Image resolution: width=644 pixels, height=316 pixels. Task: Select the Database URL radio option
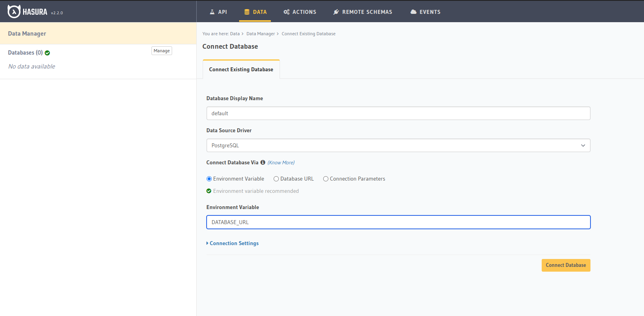click(276, 179)
